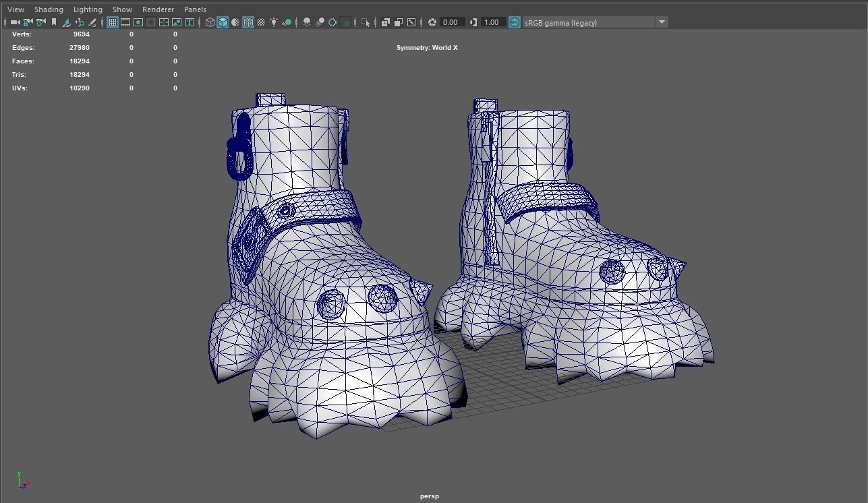Open the Panels menu

(195, 9)
